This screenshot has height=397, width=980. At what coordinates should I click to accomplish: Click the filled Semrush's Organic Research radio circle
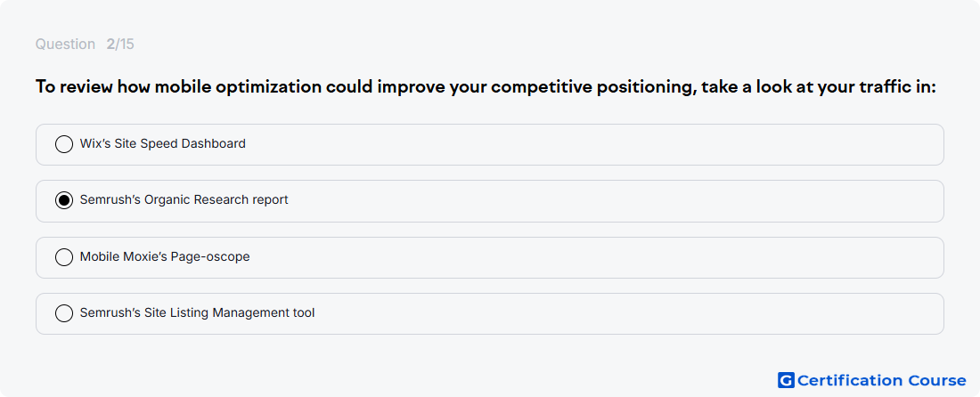tap(64, 200)
